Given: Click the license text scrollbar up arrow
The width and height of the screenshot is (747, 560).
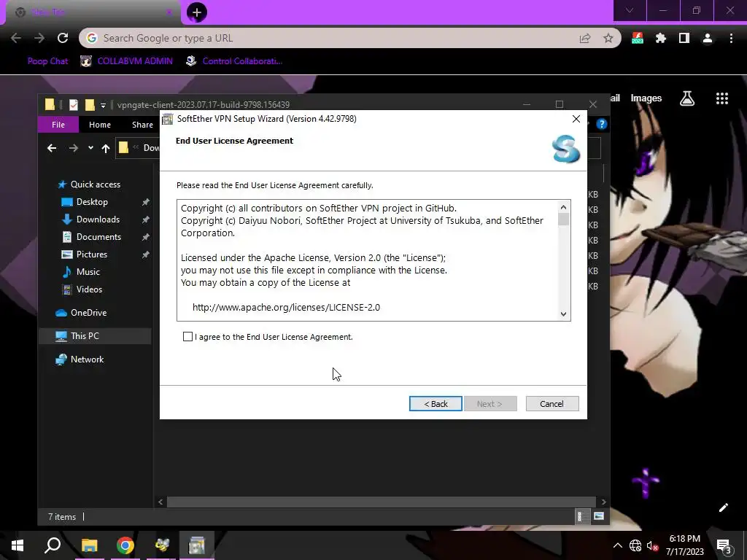Looking at the screenshot, I should tap(564, 207).
